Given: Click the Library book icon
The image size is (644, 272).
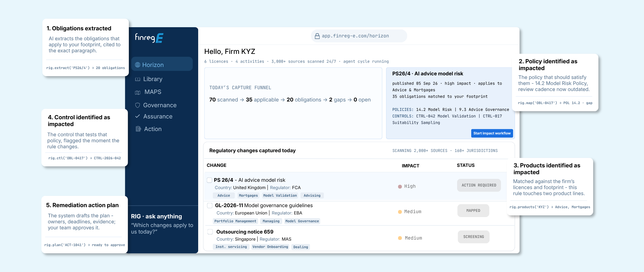Looking at the screenshot, I should [138, 79].
